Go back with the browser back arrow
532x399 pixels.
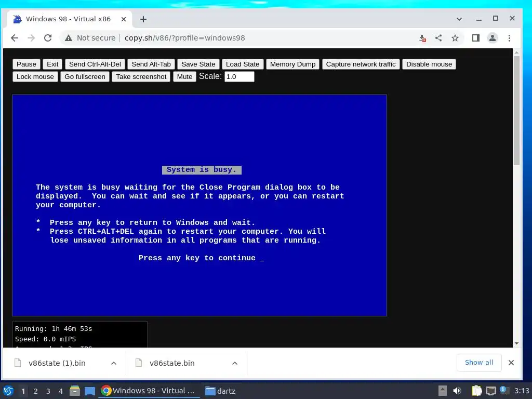(15, 38)
